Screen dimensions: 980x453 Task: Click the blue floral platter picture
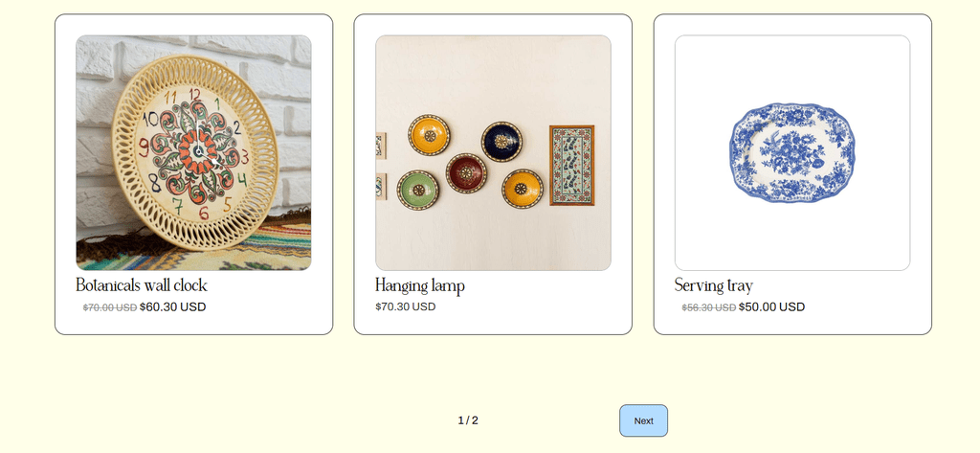click(x=791, y=152)
